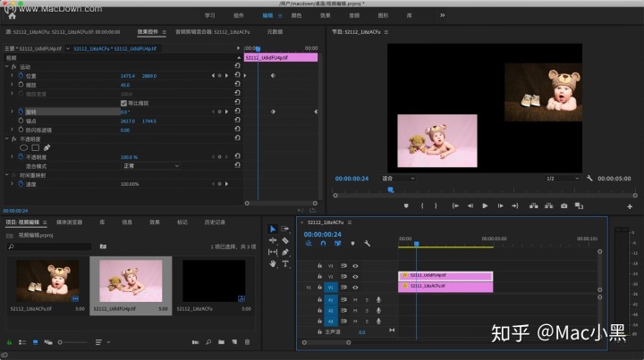
Task: Mute audio track A1
Action: tap(355, 300)
